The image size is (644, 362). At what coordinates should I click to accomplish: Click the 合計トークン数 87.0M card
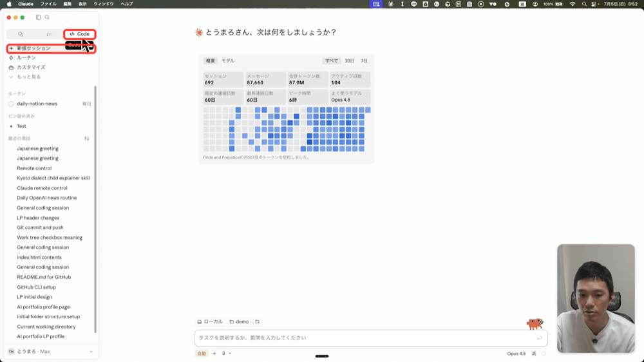(307, 79)
